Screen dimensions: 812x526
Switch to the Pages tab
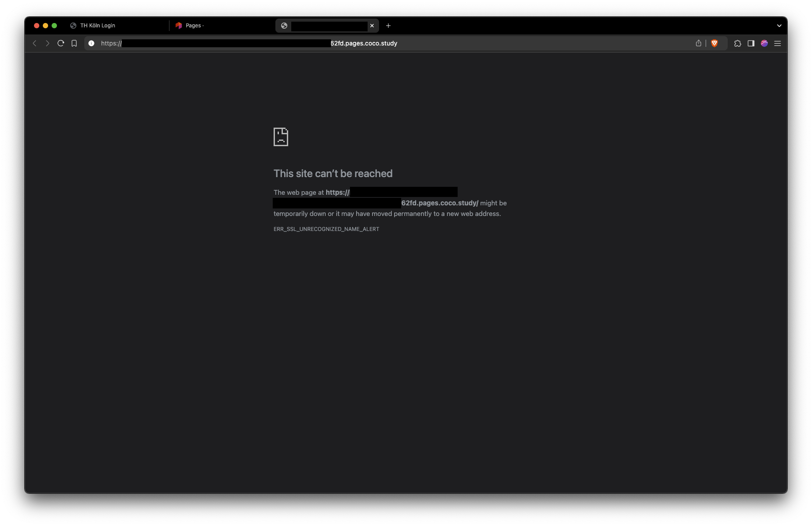coord(222,26)
